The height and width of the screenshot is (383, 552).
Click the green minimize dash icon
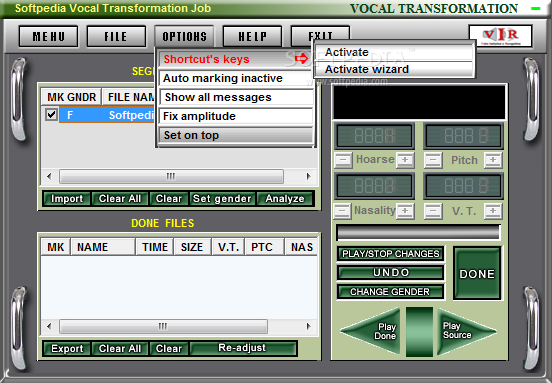(535, 8)
